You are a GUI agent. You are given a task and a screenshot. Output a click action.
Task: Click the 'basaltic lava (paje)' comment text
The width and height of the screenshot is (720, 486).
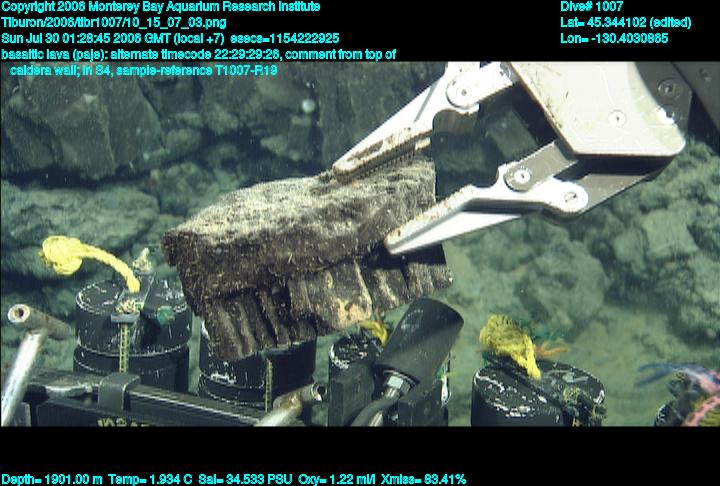tap(54, 55)
